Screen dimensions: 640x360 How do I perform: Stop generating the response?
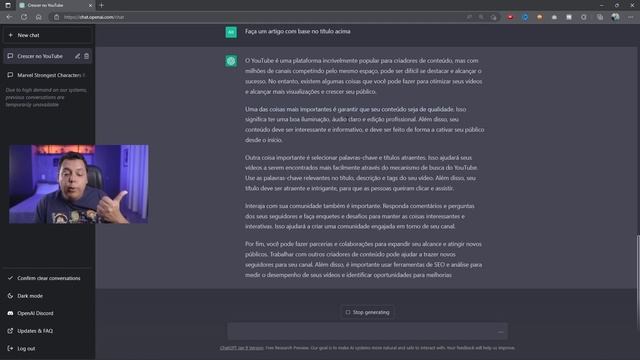[x=367, y=312]
